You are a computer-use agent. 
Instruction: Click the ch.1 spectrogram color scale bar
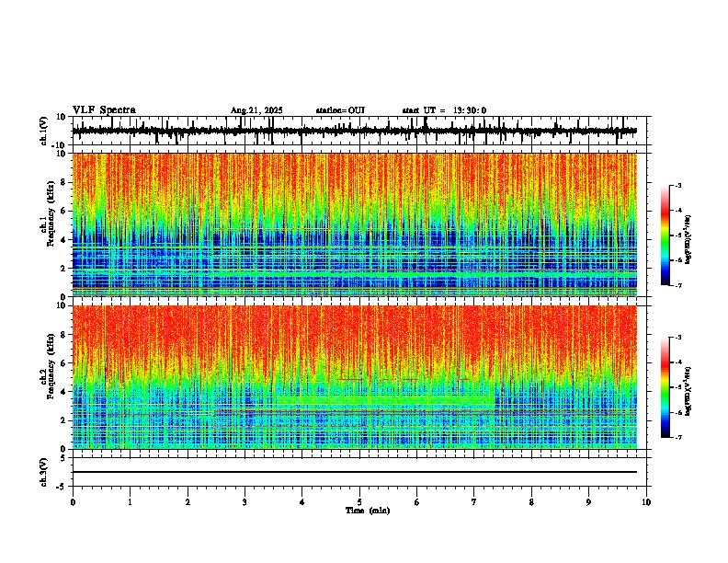pyautogui.click(x=665, y=236)
